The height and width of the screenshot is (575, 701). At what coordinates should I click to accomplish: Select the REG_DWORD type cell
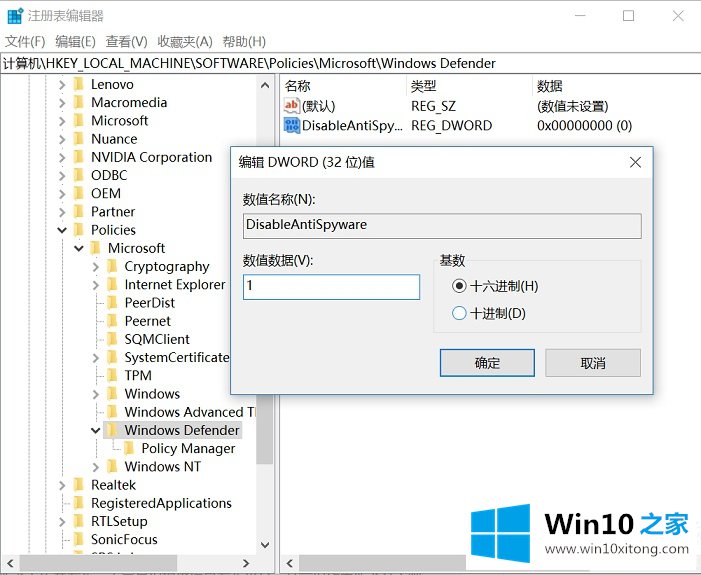click(x=452, y=125)
